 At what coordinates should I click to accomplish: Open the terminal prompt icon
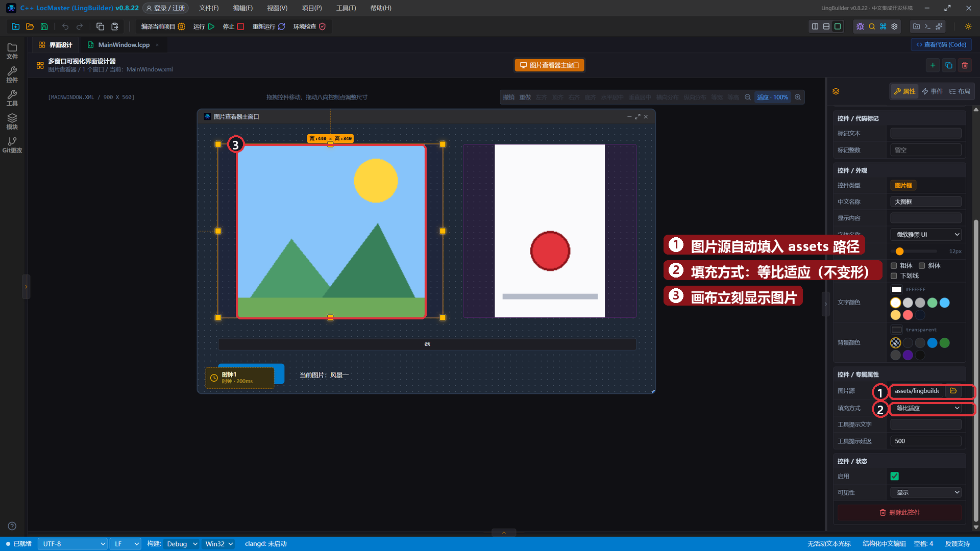927,27
